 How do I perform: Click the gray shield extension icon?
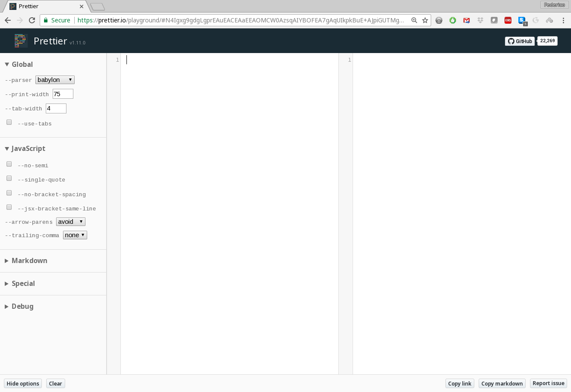[x=494, y=20]
